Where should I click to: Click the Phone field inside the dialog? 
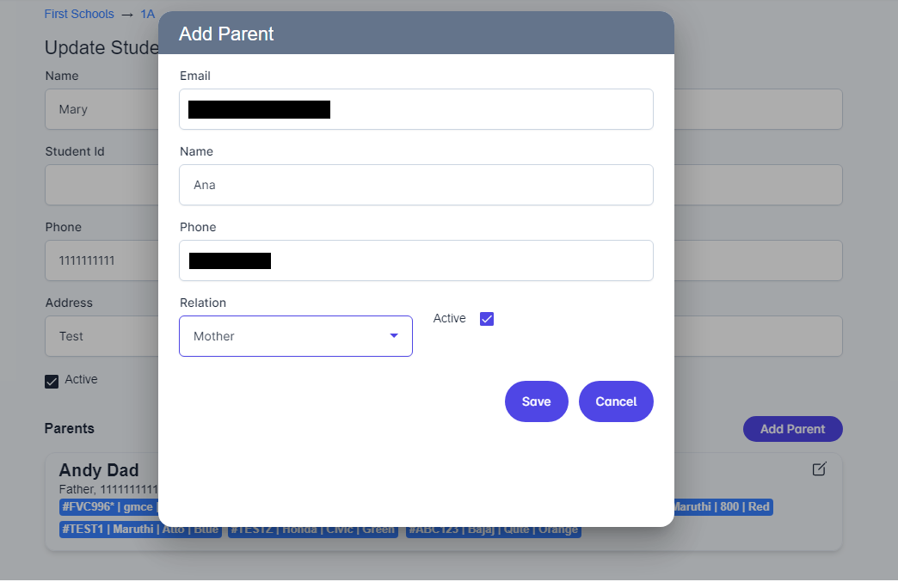[416, 260]
